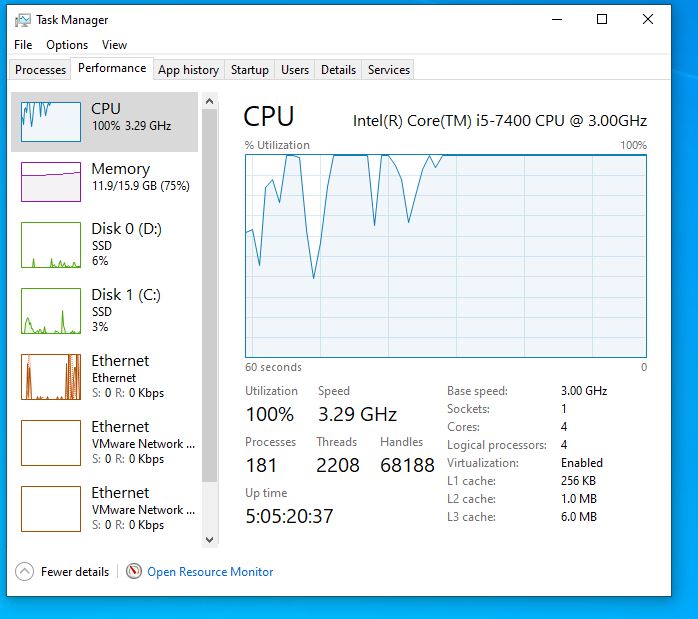Switch to the Processes tab
This screenshot has height=619, width=698.
(41, 70)
